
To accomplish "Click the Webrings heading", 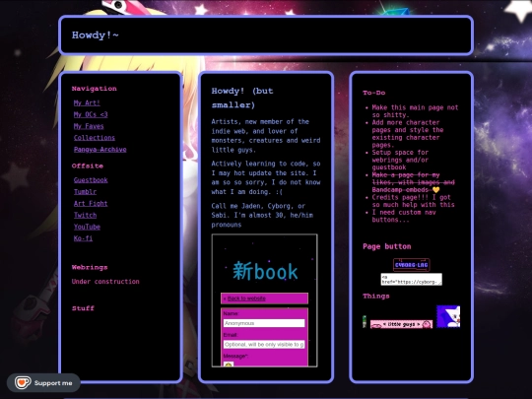I will pos(90,267).
